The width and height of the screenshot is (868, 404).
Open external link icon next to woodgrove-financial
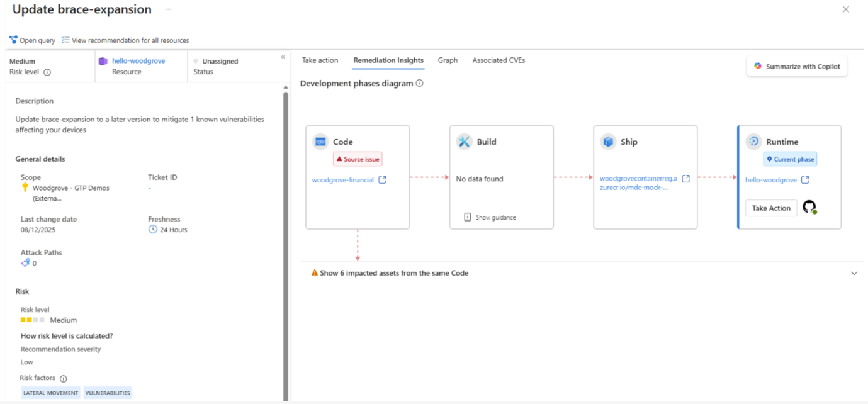tap(382, 180)
